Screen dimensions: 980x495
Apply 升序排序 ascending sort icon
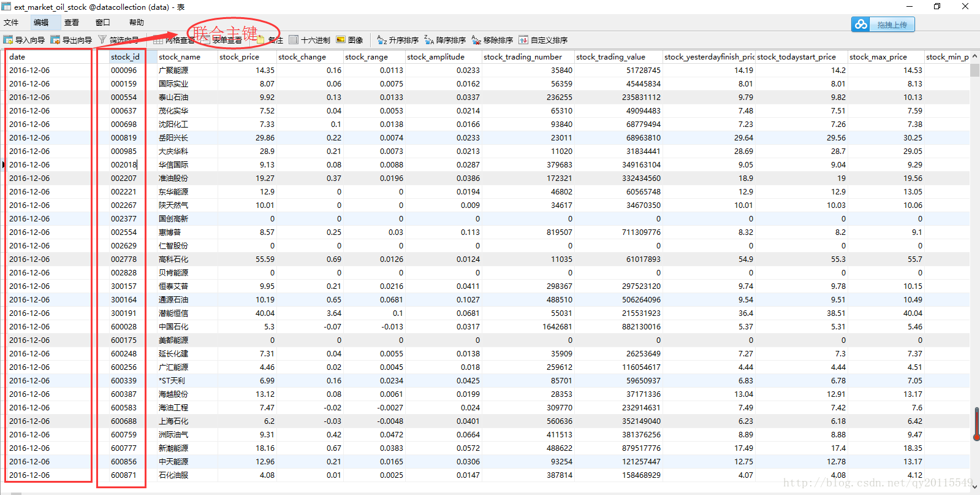tap(382, 40)
